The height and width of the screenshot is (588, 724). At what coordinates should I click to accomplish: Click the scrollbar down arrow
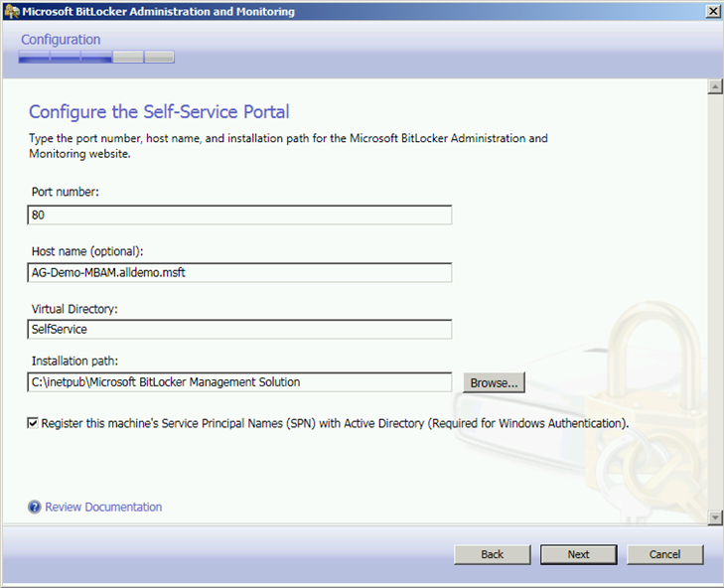pos(715,517)
